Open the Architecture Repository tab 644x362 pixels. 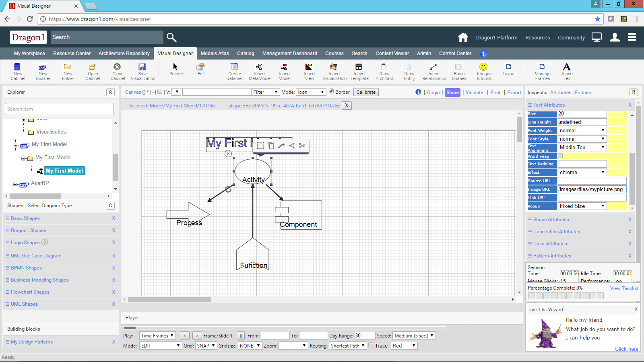click(x=124, y=53)
